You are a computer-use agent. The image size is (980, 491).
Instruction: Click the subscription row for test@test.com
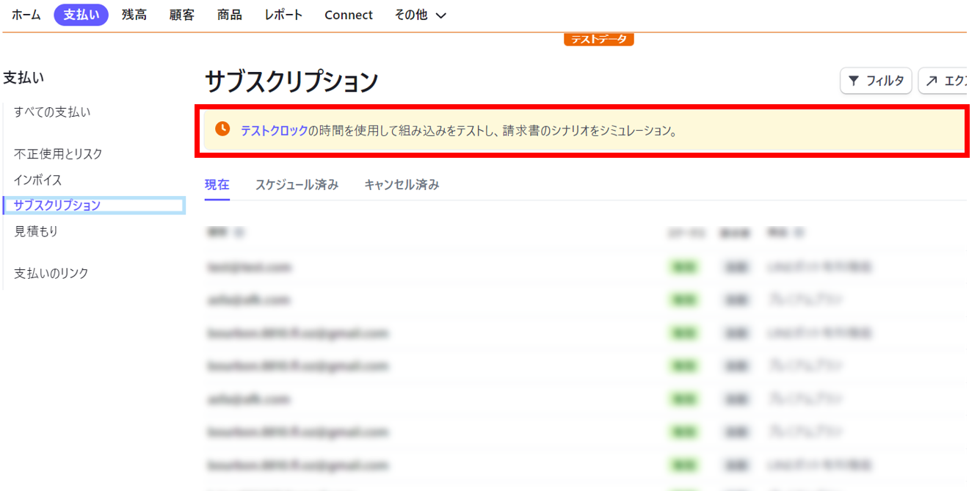[367, 266]
